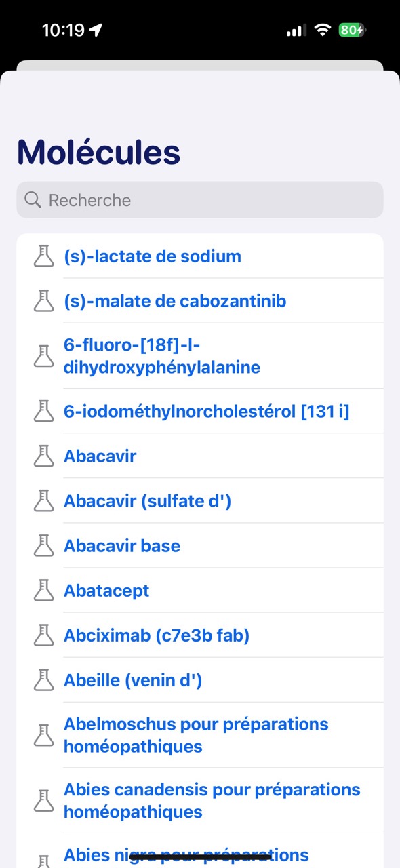Image resolution: width=400 pixels, height=868 pixels.
Task: Click the flask icon next to Abciximab (c7e3b fab)
Action: (x=43, y=635)
